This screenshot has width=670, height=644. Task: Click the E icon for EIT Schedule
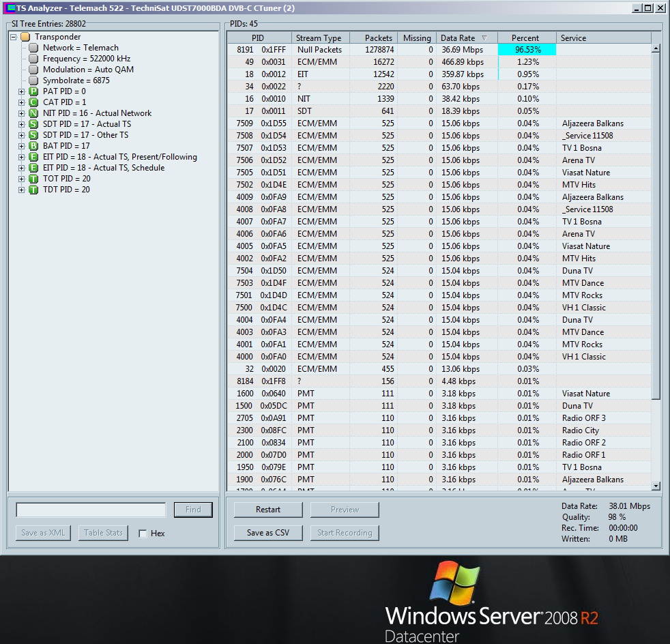pos(33,168)
